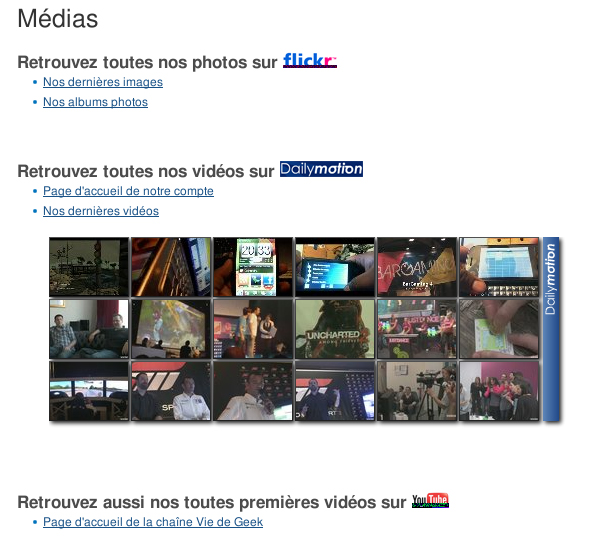Click heading 'Retrouvez toutes nos vidéos sur'
The height and width of the screenshot is (543, 590).
[146, 171]
